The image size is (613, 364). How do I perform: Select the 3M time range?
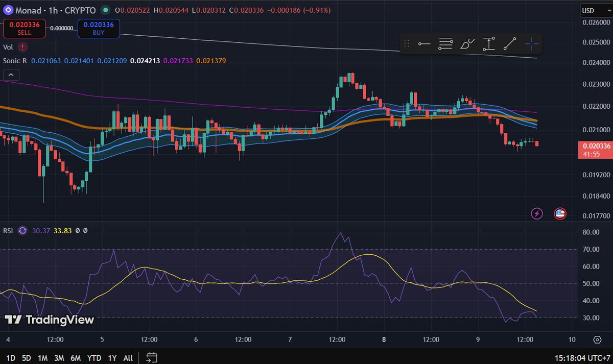[x=59, y=358]
